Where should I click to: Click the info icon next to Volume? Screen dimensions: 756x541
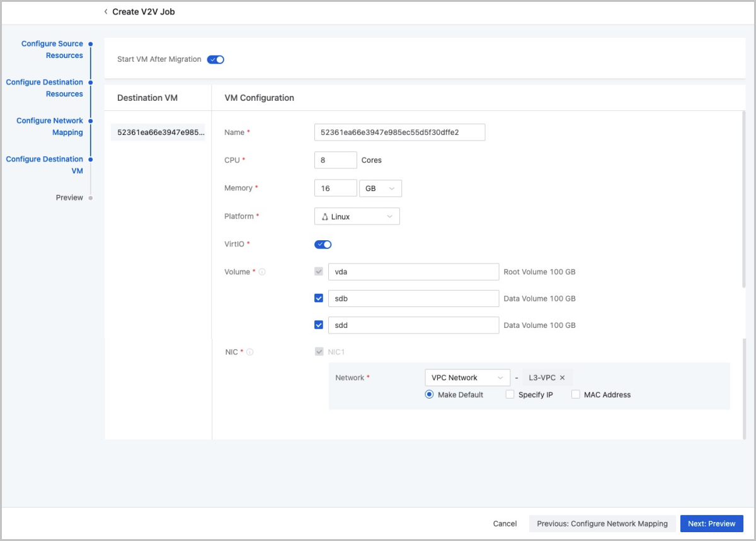[262, 272]
